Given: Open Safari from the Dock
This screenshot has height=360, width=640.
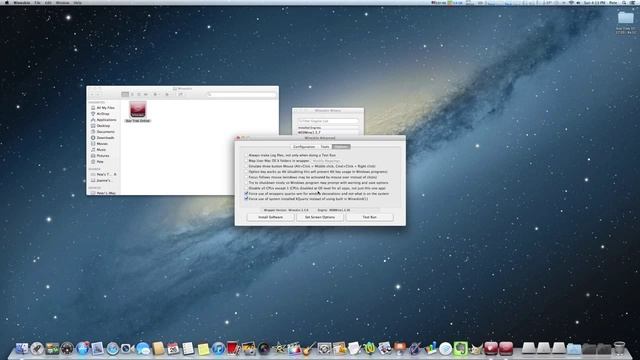Looking at the screenshot, I should click(113, 348).
